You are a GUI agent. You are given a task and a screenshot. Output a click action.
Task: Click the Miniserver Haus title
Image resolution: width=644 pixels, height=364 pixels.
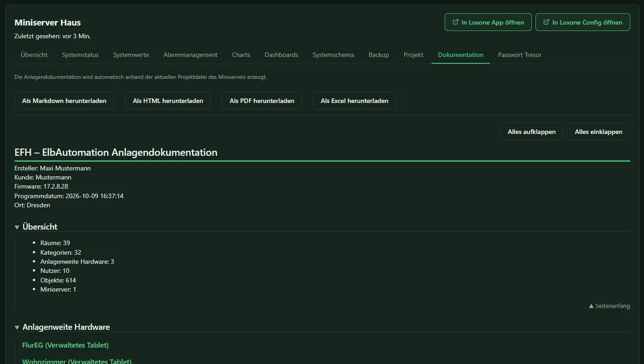click(47, 22)
